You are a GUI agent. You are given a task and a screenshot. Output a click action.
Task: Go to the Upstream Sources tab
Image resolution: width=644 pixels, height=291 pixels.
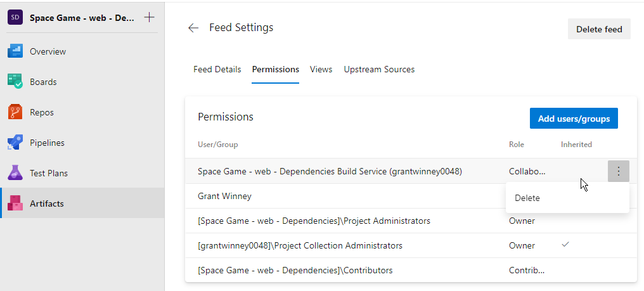379,69
